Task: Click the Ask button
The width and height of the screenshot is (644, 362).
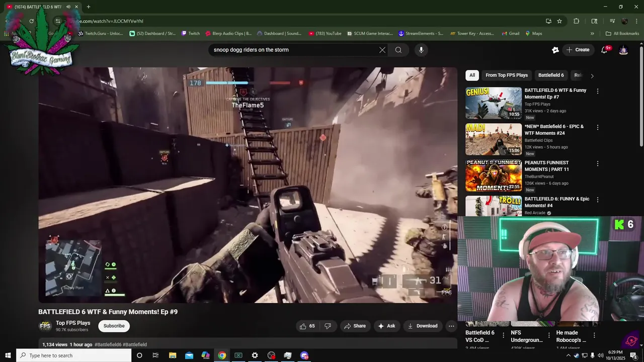Action: tap(386, 326)
